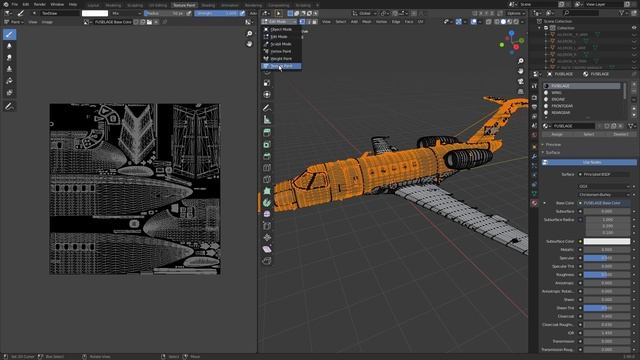Select the Poly Build tool in 3D viewport
The image size is (640, 360).
coord(267,191)
